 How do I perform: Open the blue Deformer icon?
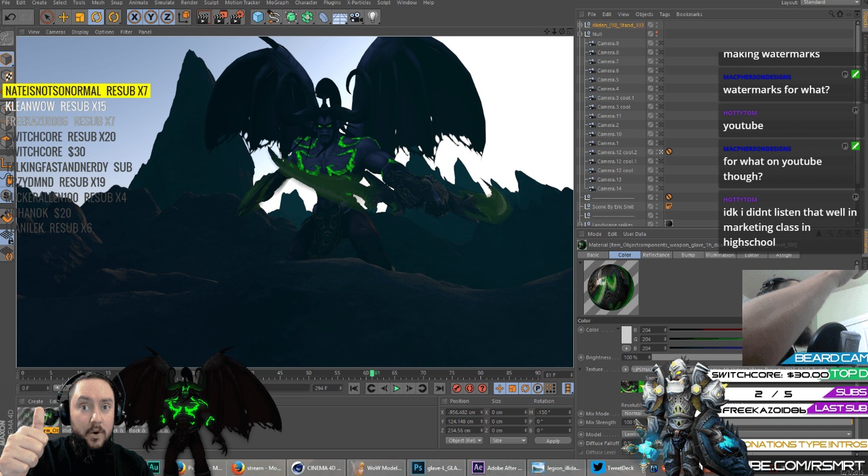point(324,17)
